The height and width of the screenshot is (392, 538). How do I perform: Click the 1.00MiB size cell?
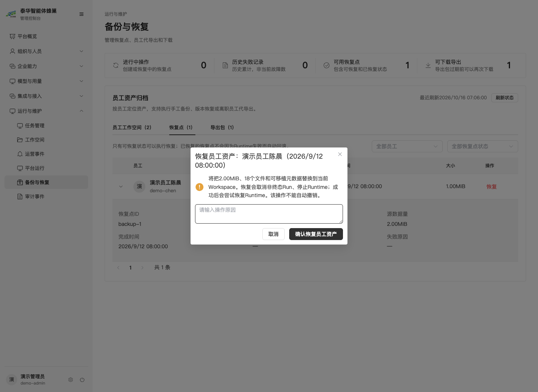point(455,186)
